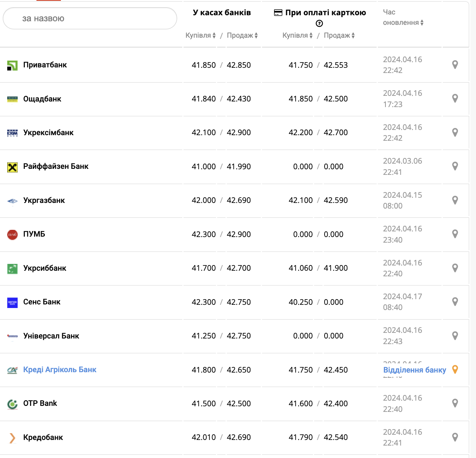
Task: Sort by card payment Купівля column
Action: (297, 35)
